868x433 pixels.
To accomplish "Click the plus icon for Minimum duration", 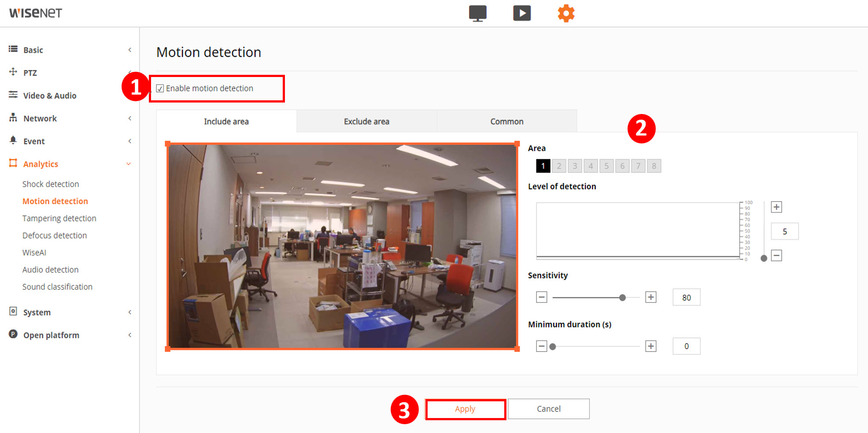I will [x=651, y=346].
